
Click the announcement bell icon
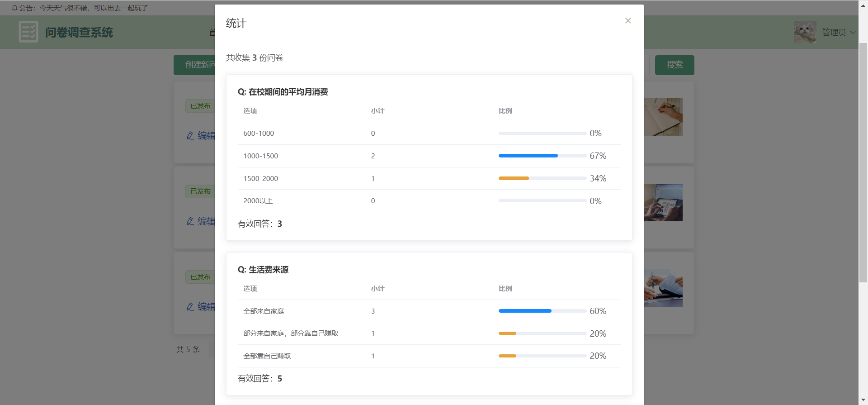click(14, 8)
